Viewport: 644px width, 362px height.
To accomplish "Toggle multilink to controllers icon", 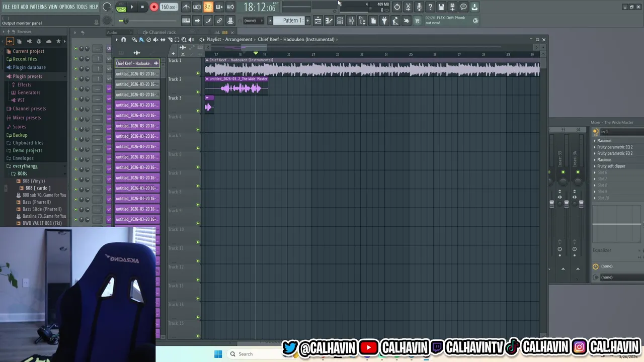I will click(x=219, y=21).
